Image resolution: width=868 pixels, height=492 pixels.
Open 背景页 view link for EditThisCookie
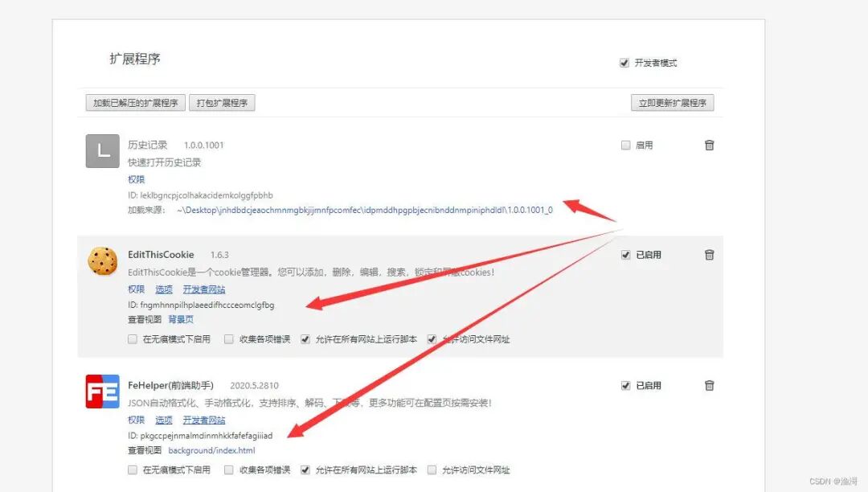point(181,319)
